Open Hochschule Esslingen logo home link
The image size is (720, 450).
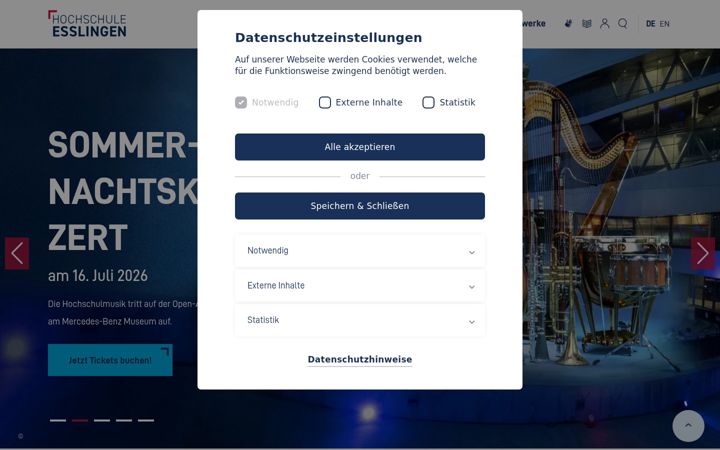tap(87, 24)
